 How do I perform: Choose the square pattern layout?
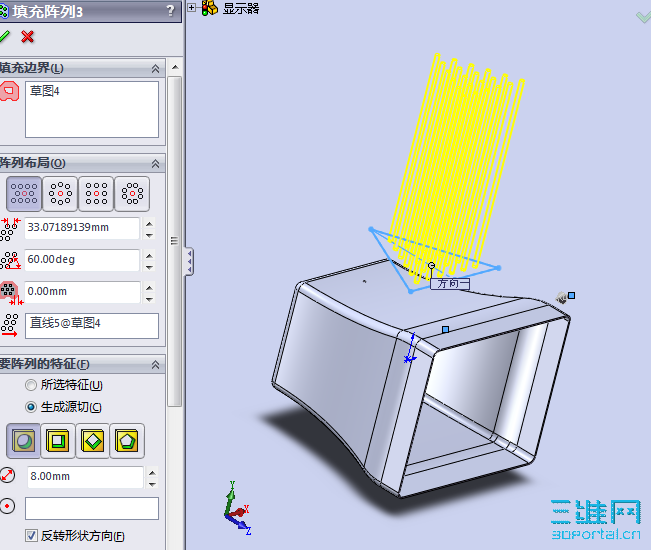(96, 194)
